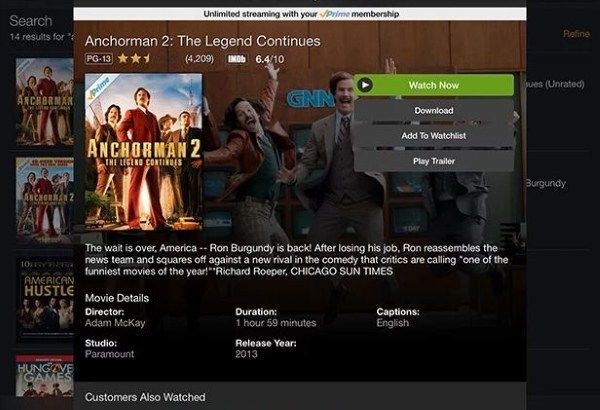This screenshot has width=600, height=410.
Task: Open the IMDb rating badge
Action: click(x=237, y=59)
